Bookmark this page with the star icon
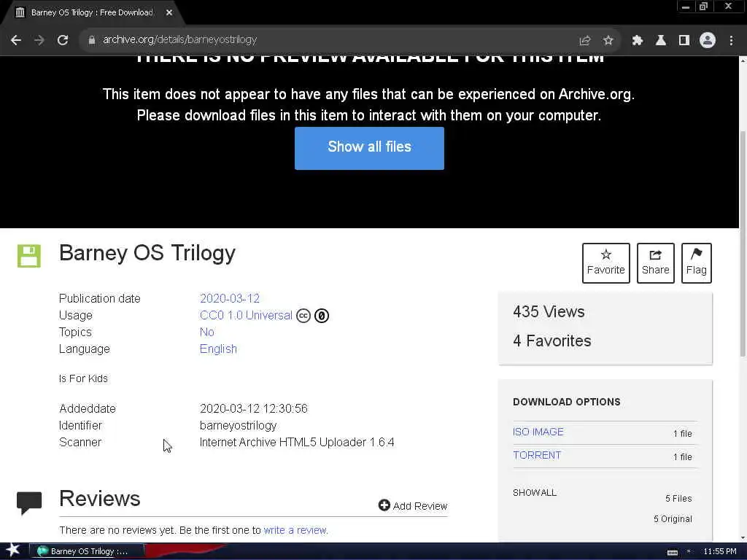The height and width of the screenshot is (560, 747). point(608,41)
